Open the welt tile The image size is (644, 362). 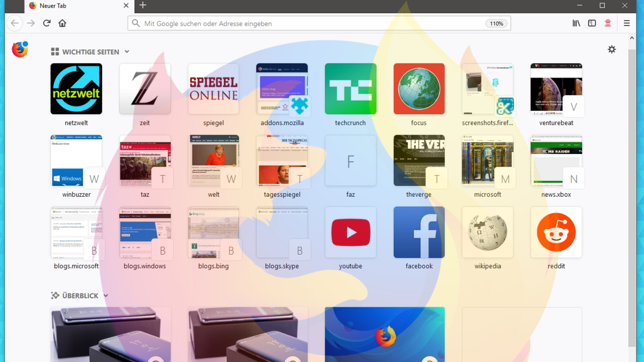(213, 160)
